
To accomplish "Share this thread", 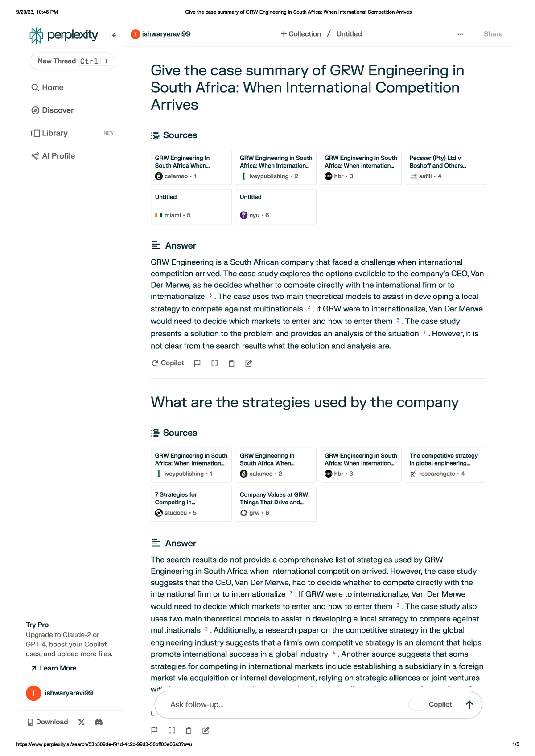I will [x=493, y=34].
